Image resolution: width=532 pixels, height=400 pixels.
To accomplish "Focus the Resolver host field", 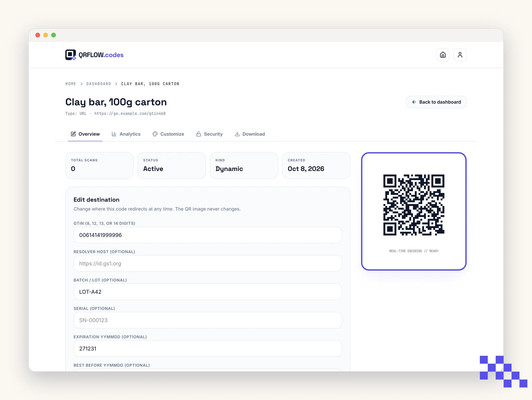I will click(208, 264).
